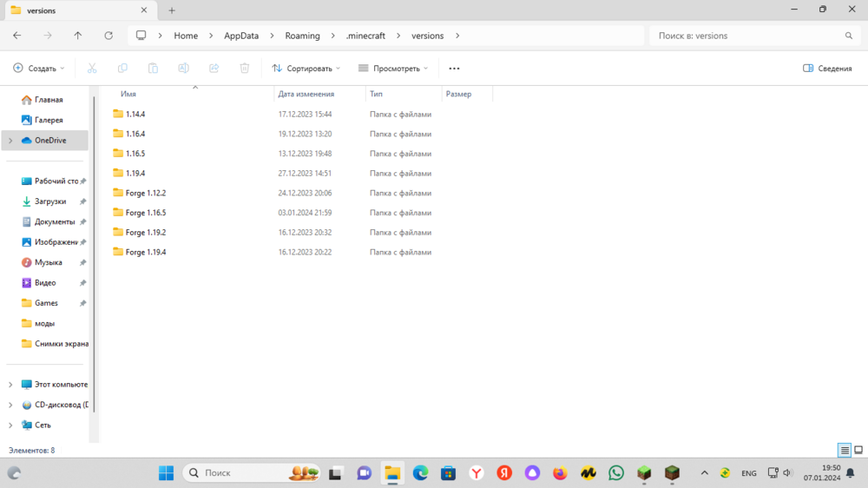Expand the OneDrive tree node

[x=10, y=141]
